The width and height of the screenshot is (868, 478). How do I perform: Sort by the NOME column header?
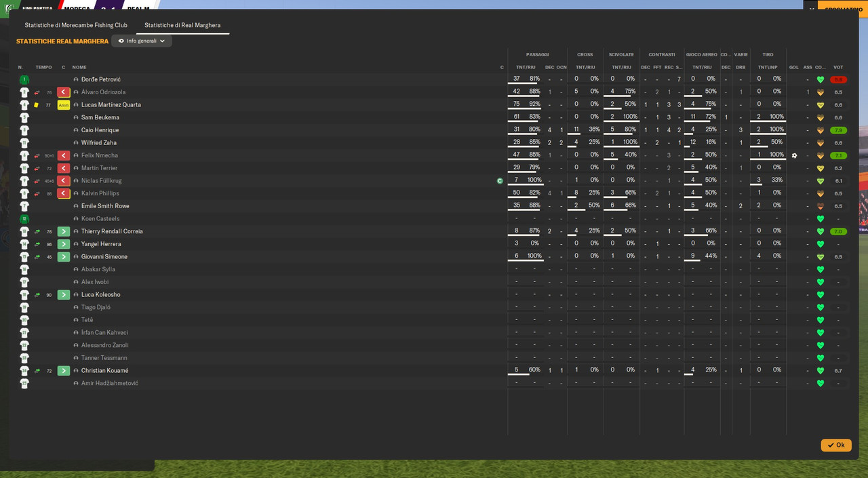click(x=79, y=67)
